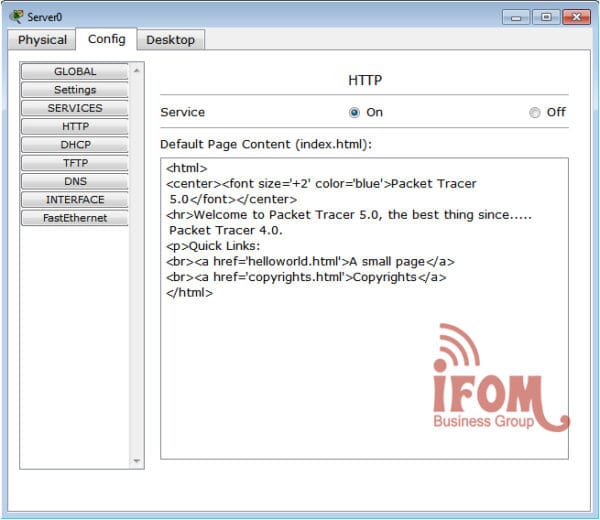
Task: Open DHCP service settings
Action: click(x=75, y=145)
